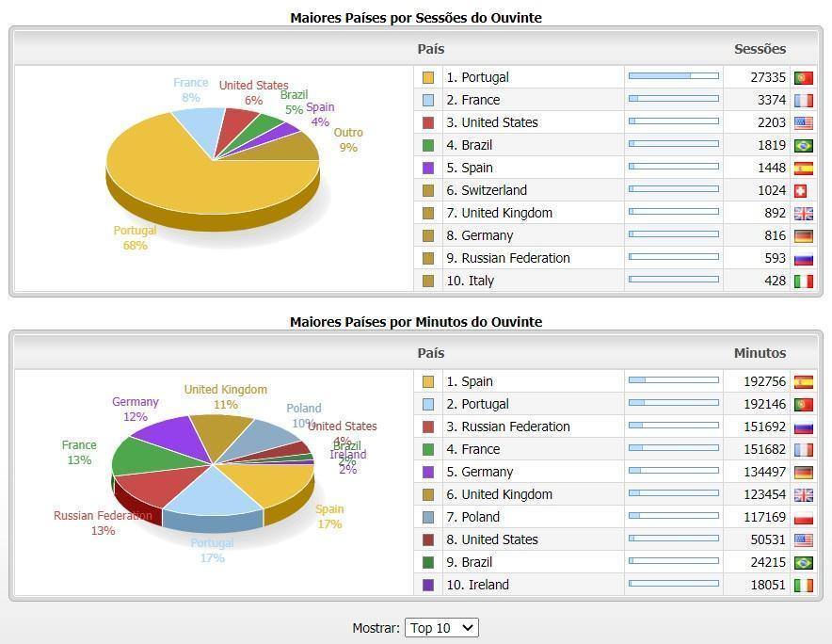Click the Minutos column header
The width and height of the screenshot is (832, 644).
[760, 353]
